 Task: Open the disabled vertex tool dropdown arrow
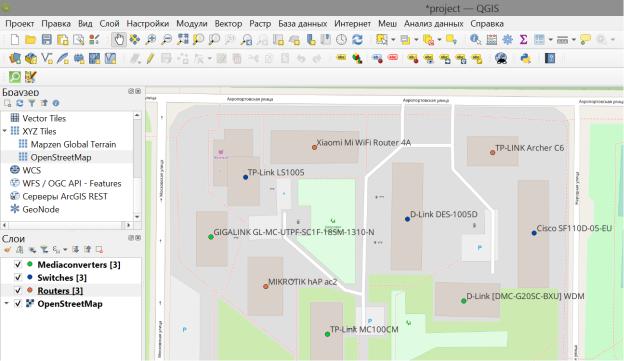pos(209,59)
